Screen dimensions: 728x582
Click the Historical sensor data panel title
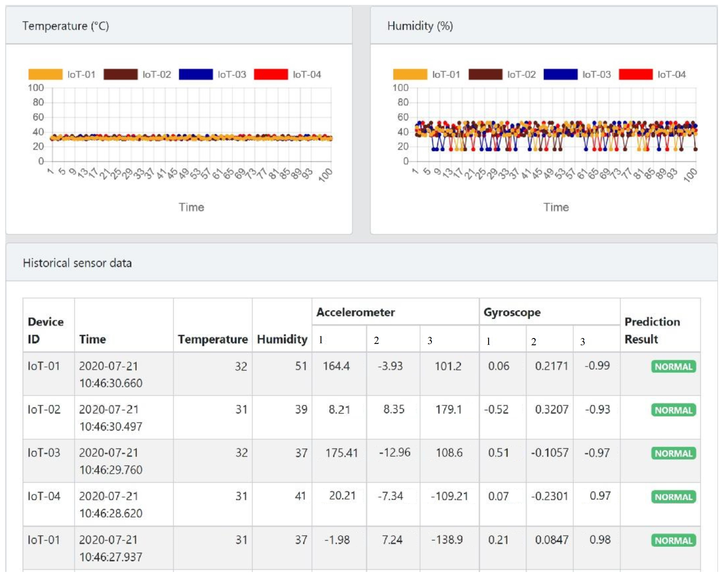[x=77, y=263]
